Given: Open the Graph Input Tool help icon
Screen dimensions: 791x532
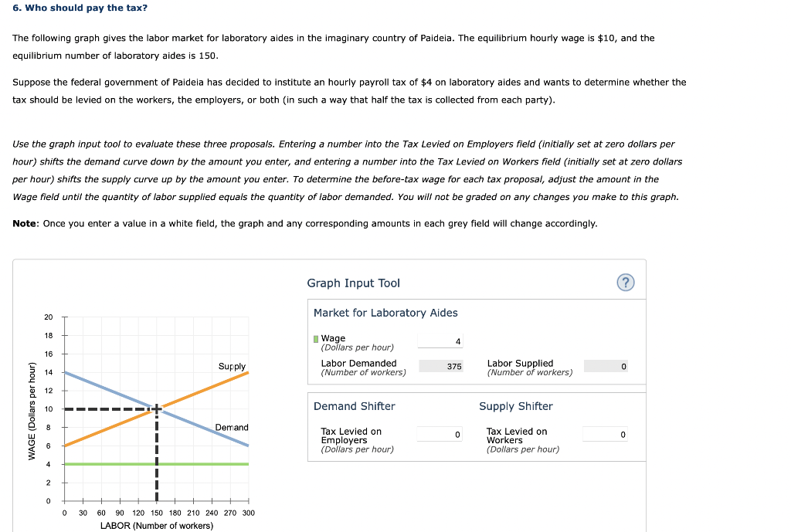Looking at the screenshot, I should point(626,283).
